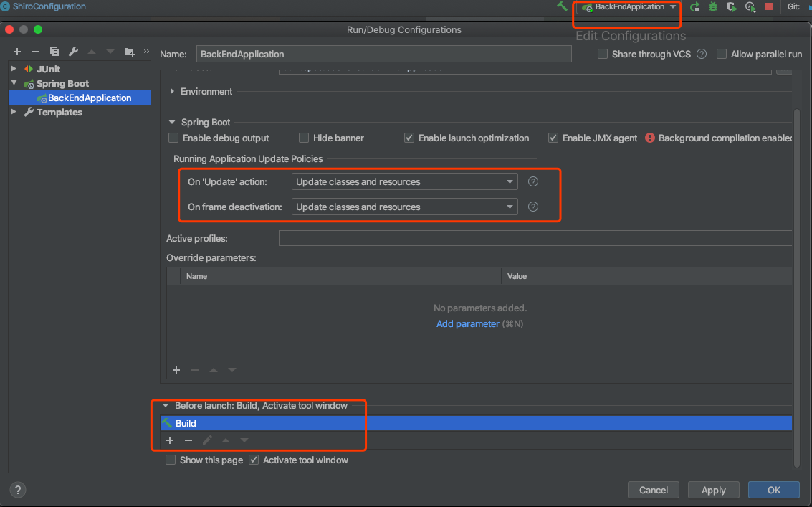Add a before launch task
The width and height of the screenshot is (812, 507).
click(x=170, y=440)
